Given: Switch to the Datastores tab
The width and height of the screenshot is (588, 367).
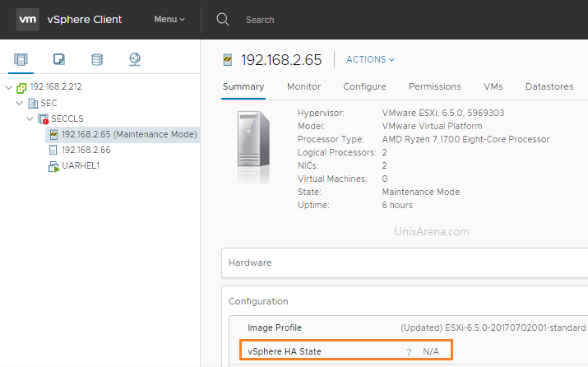Looking at the screenshot, I should tap(549, 86).
